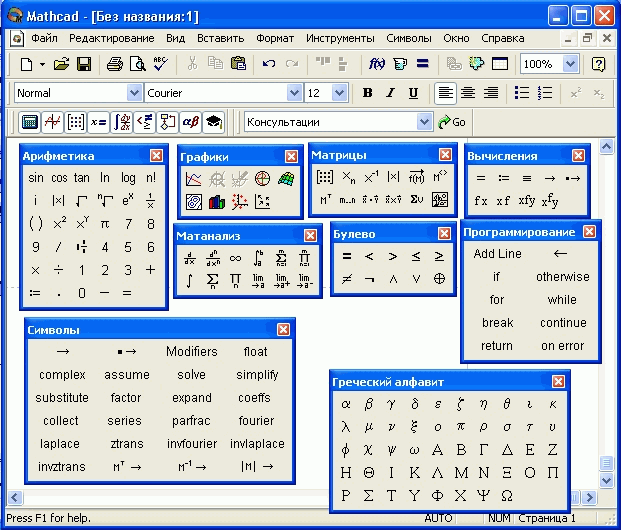The height and width of the screenshot is (530, 621).
Task: Toggle bulleted list formatting
Action: (522, 93)
